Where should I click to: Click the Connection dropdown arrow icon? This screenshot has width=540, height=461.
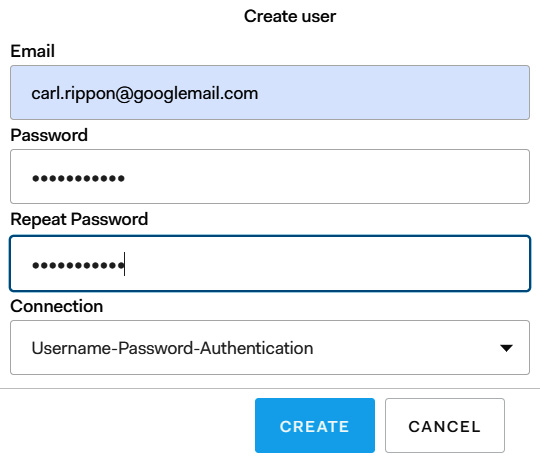pos(506,348)
